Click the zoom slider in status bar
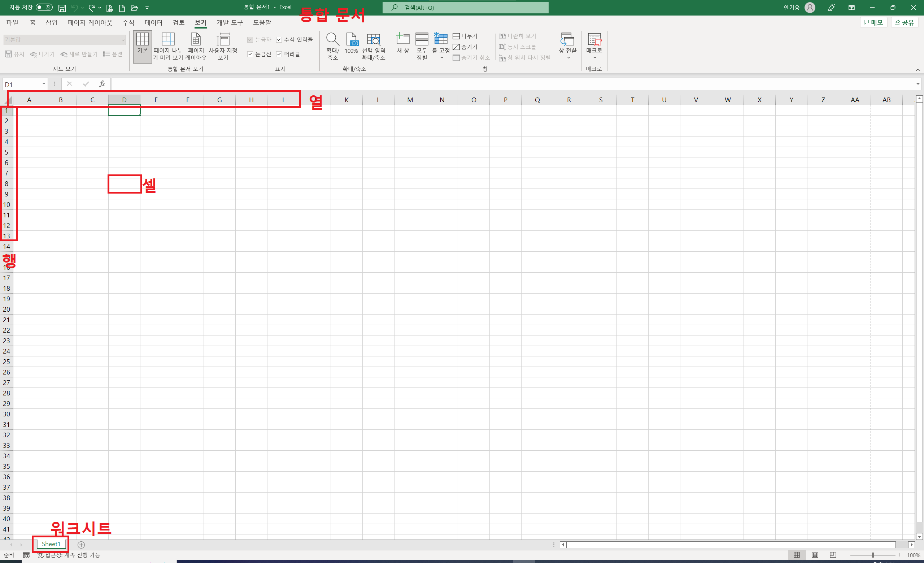Screen dimensions: 924x563 pos(873,555)
